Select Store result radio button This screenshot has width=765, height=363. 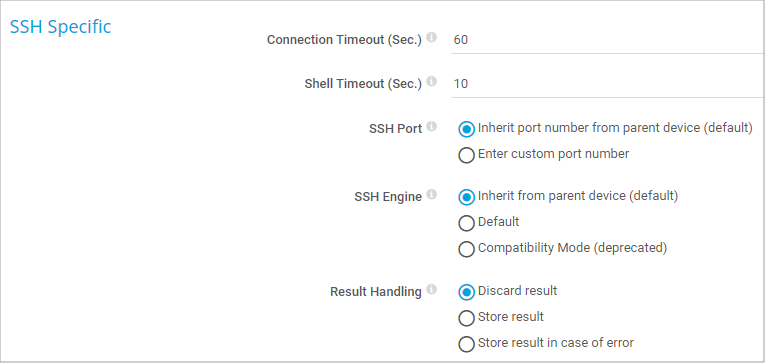pyautogui.click(x=466, y=318)
